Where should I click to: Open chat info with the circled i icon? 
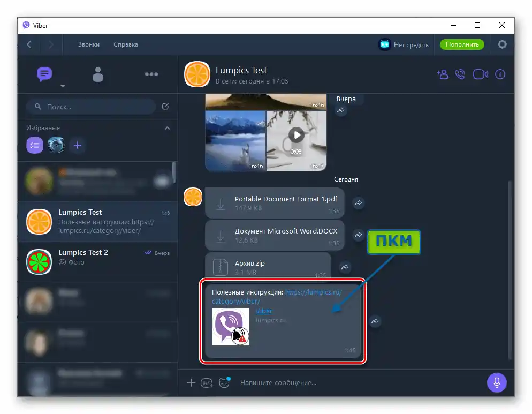tap(500, 74)
